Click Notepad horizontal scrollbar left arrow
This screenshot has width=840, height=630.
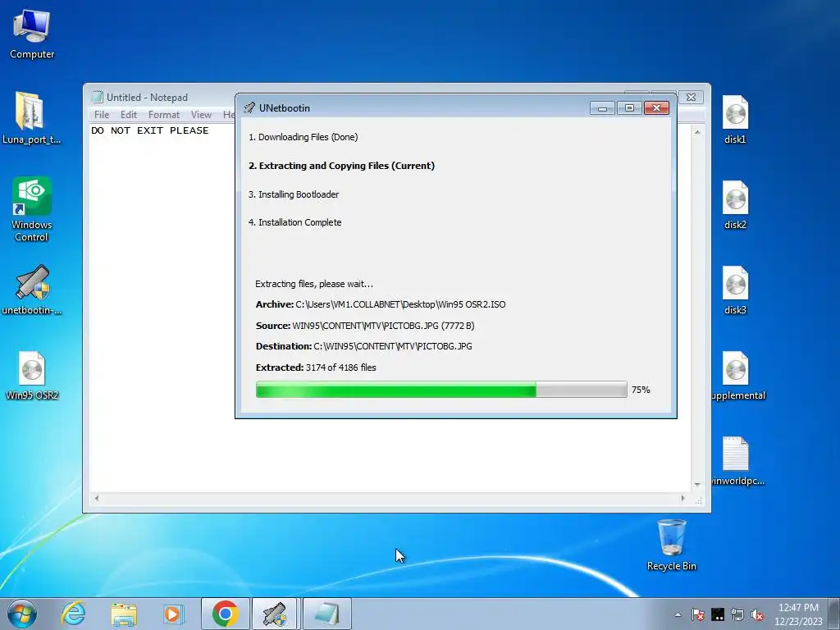97,498
